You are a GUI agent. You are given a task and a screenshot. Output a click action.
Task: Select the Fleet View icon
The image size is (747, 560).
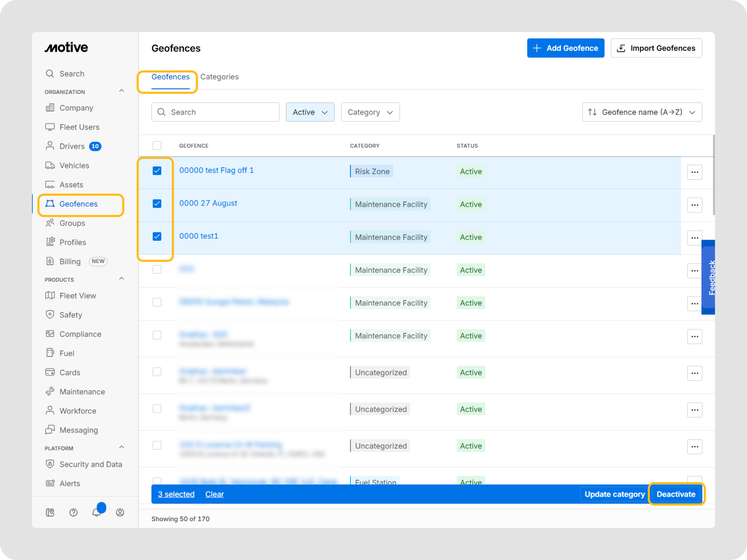tap(50, 295)
